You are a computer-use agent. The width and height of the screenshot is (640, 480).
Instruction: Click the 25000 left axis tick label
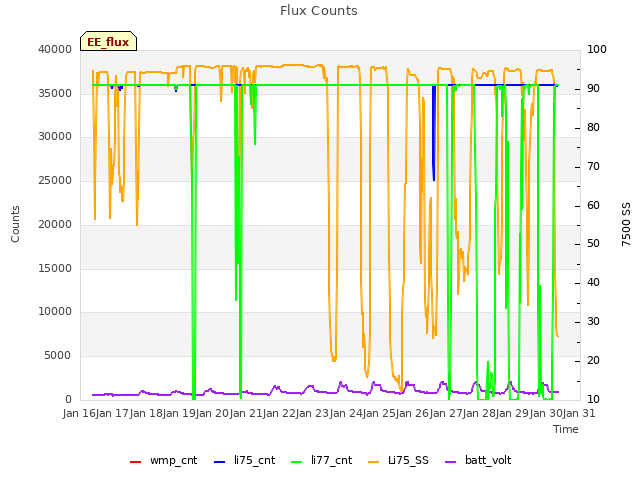pos(55,180)
